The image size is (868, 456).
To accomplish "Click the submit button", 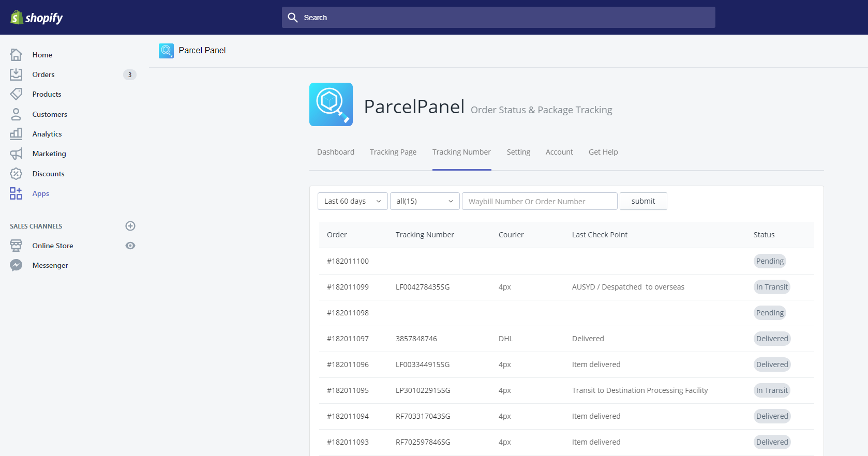I will [x=643, y=201].
